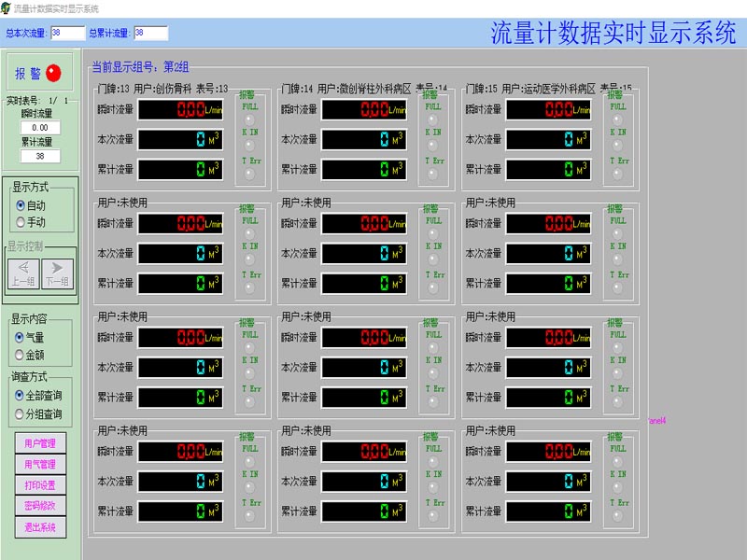
Task: Click the 总本次流量 input field
Action: click(67, 33)
